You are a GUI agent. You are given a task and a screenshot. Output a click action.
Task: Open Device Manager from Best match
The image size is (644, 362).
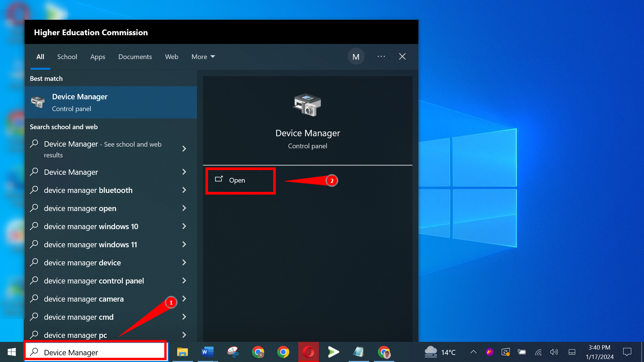click(111, 102)
